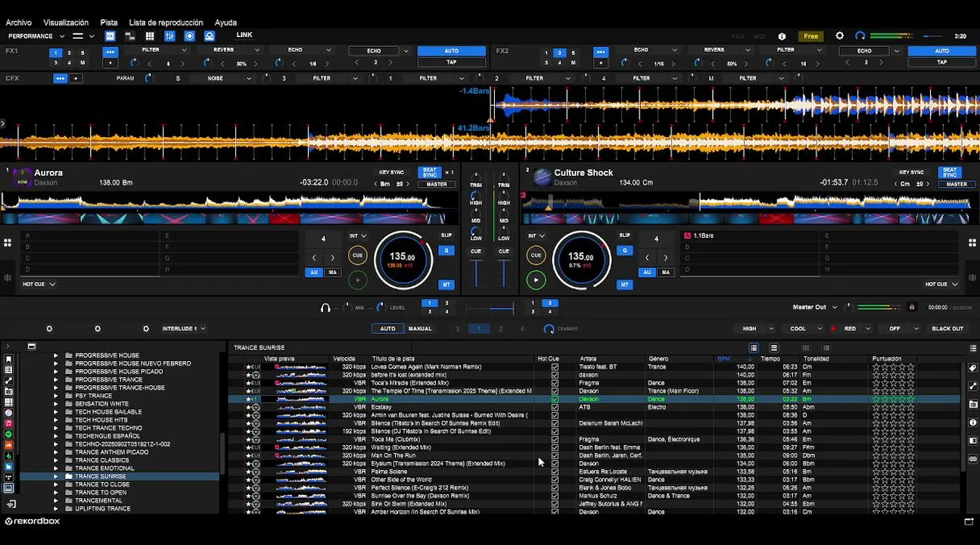Toggle Q quantize on deck 1
980x545 pixels.
click(x=446, y=251)
